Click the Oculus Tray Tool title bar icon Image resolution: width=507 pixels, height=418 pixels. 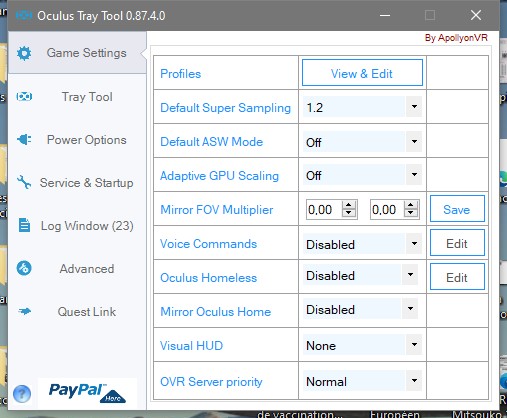point(24,15)
